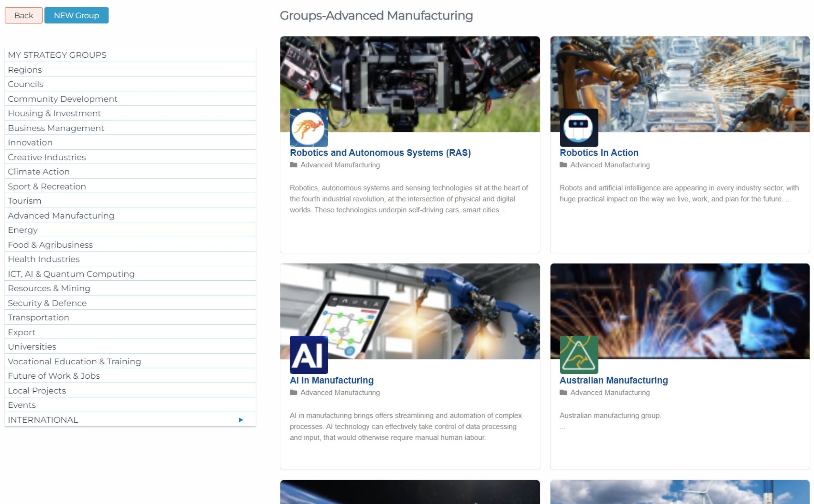Select Tourism in the sidebar

[130, 201]
